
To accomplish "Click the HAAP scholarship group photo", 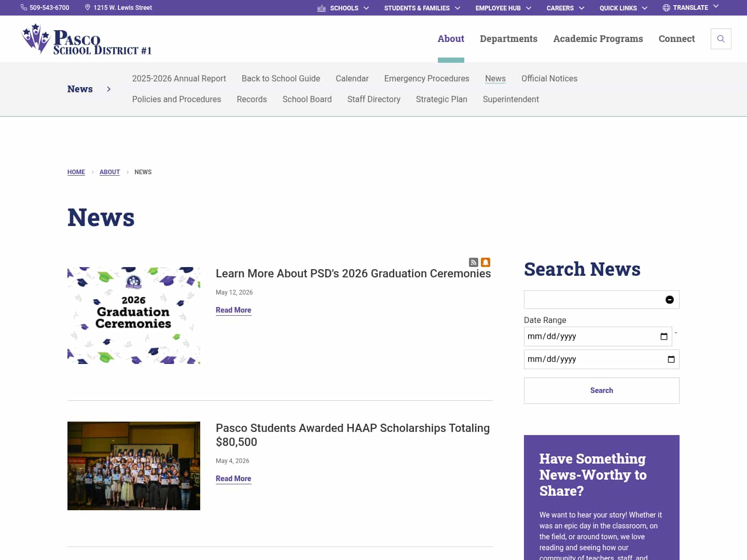I will pos(134,466).
